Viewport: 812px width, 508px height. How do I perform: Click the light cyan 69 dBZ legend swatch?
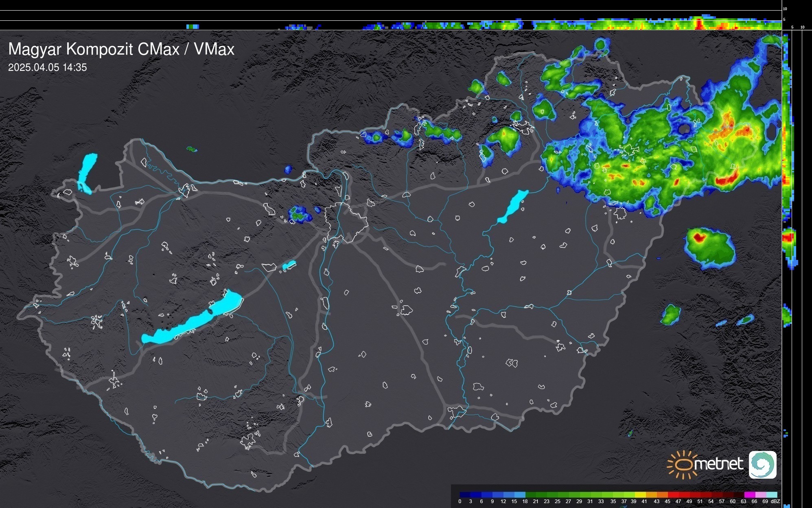coord(771,495)
